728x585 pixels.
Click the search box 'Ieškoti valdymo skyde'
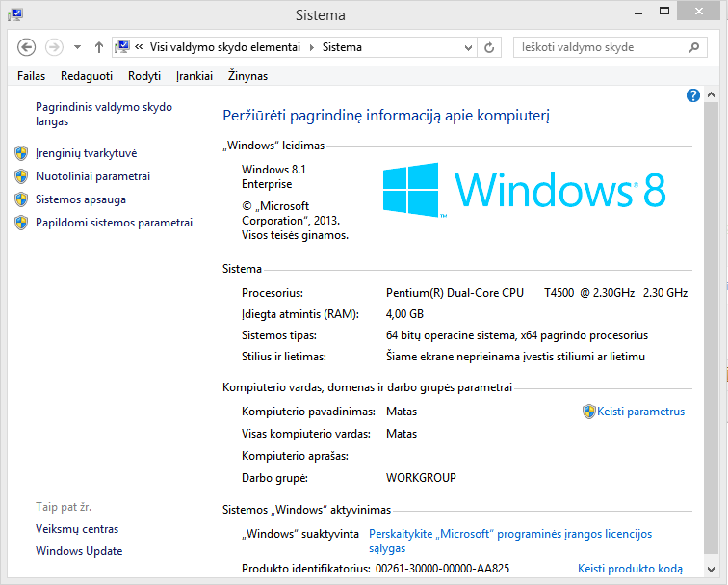click(611, 47)
